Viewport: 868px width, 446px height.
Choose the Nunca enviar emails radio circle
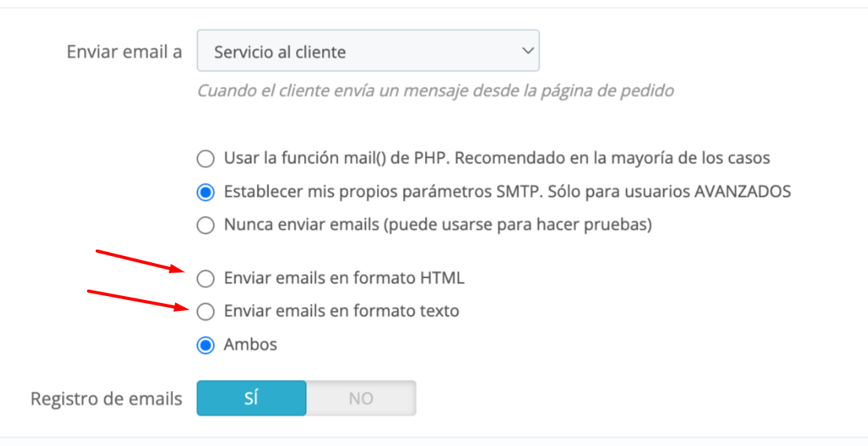coord(205,225)
